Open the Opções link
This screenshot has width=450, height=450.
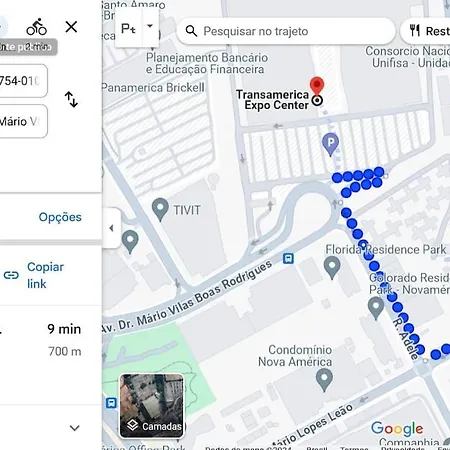pos(60,217)
